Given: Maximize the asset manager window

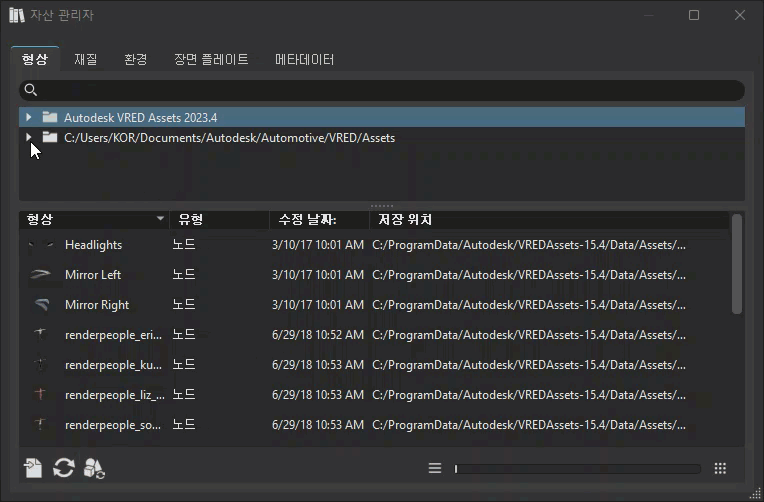Looking at the screenshot, I should pos(694,15).
